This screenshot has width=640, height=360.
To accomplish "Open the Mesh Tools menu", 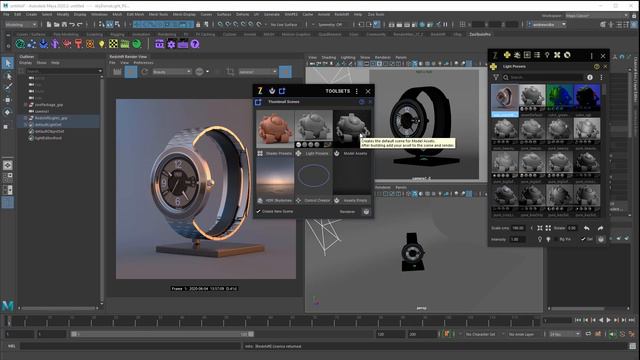I will [x=158, y=14].
